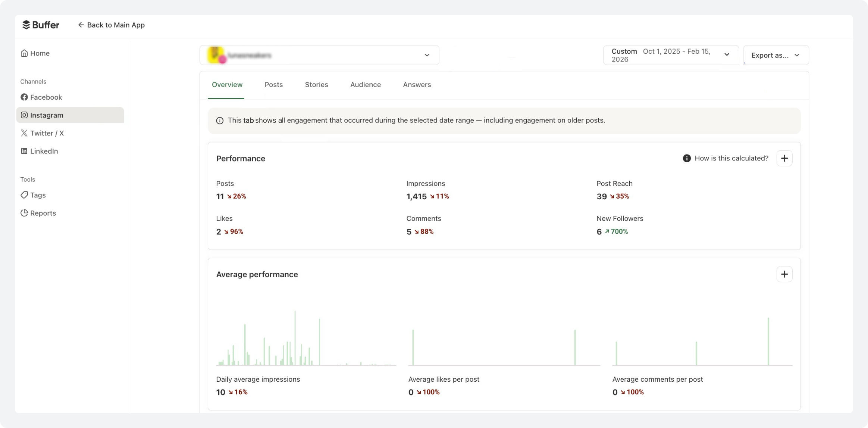Switch to the Overview tab
The image size is (868, 428).
coord(227,85)
